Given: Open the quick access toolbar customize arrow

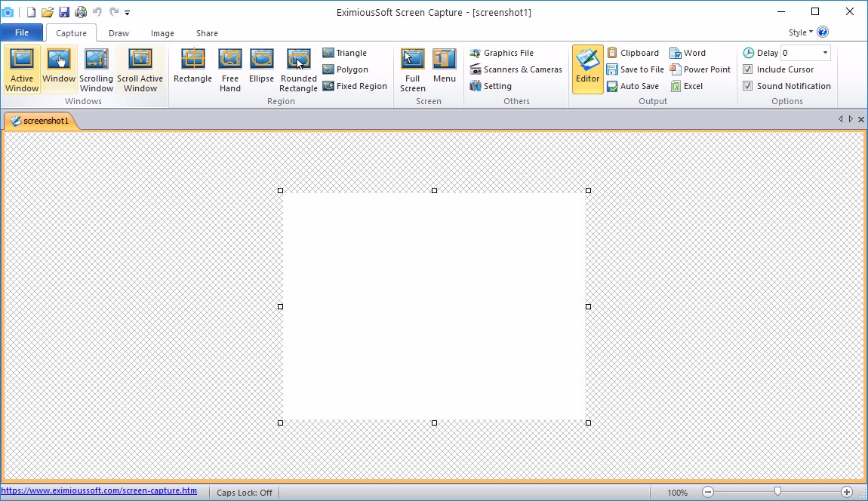Looking at the screenshot, I should pos(128,12).
